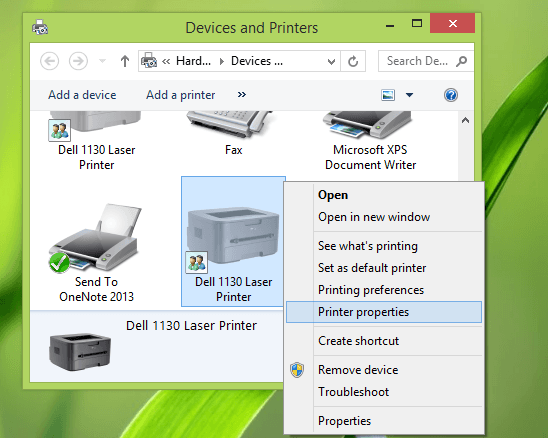Expand the recent locations dropdown arrow
Image resolution: width=548 pixels, height=438 pixels.
(102, 61)
